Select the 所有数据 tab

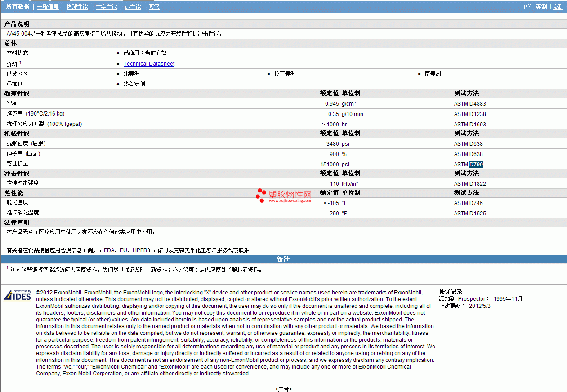18,7
